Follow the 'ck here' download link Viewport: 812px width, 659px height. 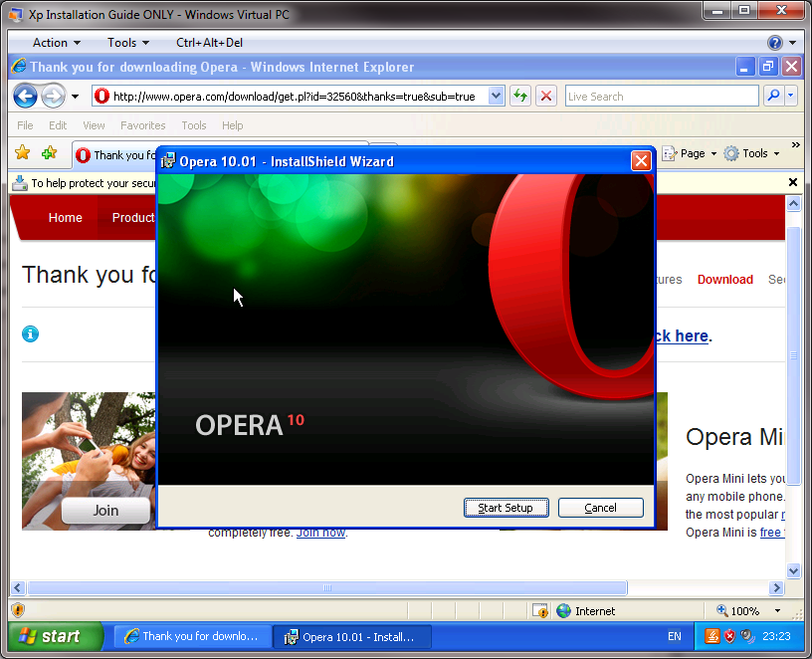pos(683,336)
